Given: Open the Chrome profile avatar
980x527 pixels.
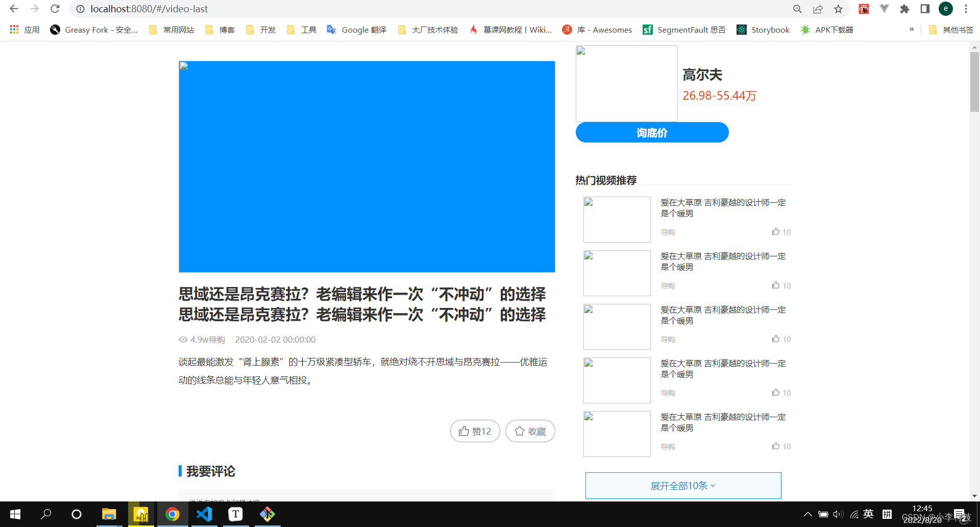Looking at the screenshot, I should click(946, 9).
